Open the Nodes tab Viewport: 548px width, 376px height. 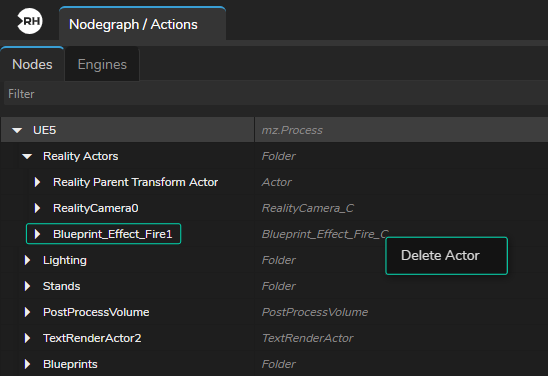click(x=32, y=64)
